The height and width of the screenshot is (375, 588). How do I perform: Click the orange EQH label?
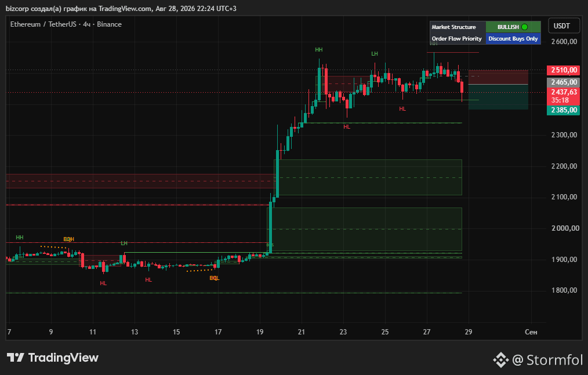68,239
